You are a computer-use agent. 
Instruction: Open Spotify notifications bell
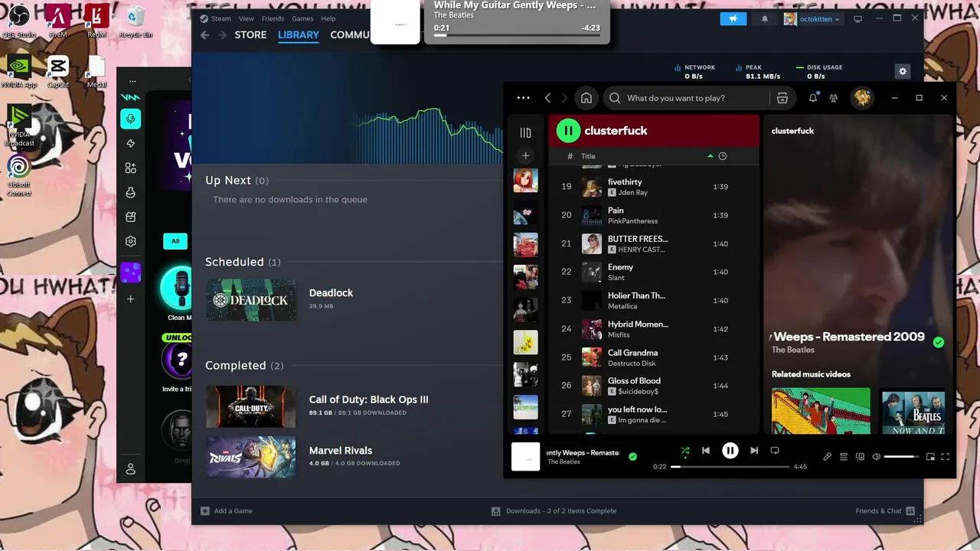pos(813,98)
